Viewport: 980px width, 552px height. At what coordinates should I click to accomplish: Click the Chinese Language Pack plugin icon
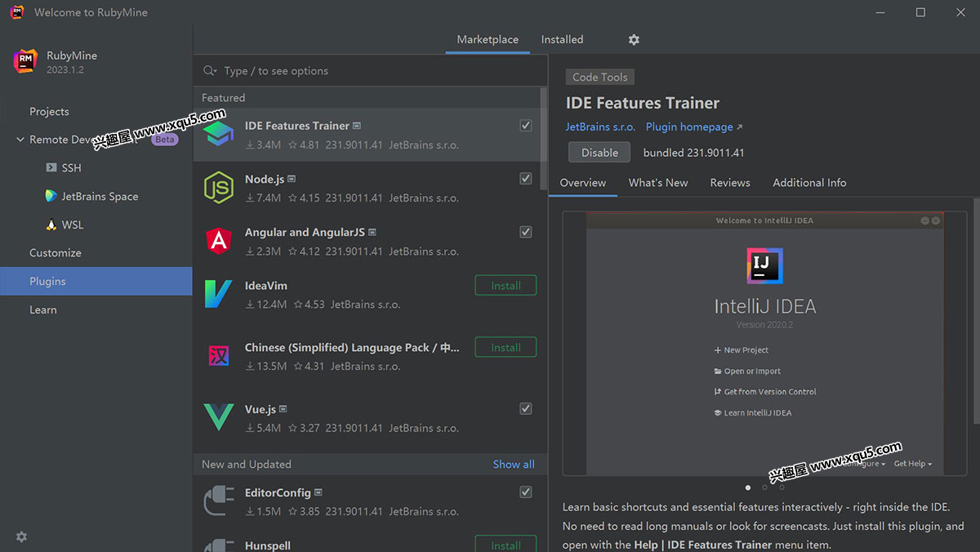[x=219, y=356]
